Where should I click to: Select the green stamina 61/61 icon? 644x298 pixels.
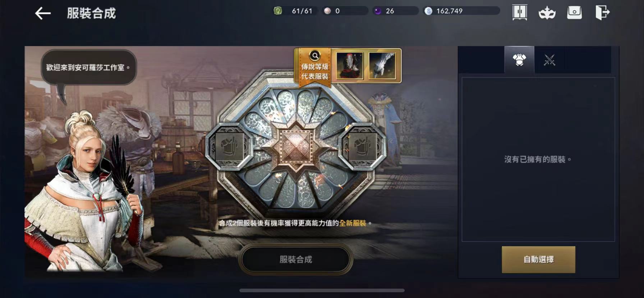pyautogui.click(x=278, y=11)
